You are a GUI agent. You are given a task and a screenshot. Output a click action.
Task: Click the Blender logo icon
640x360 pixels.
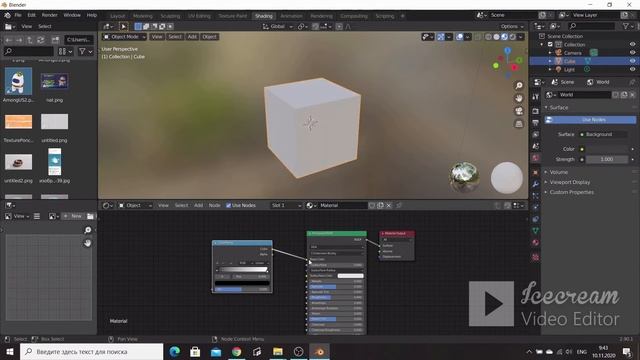(7, 15)
